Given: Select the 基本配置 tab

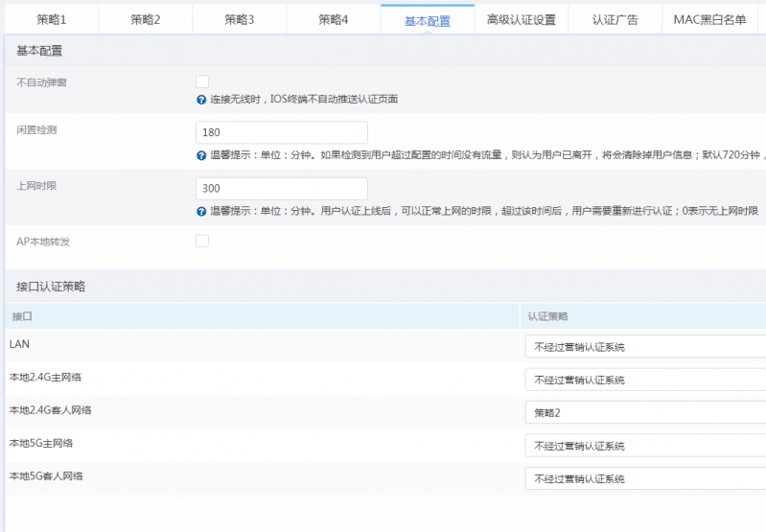Looking at the screenshot, I should pos(428,20).
